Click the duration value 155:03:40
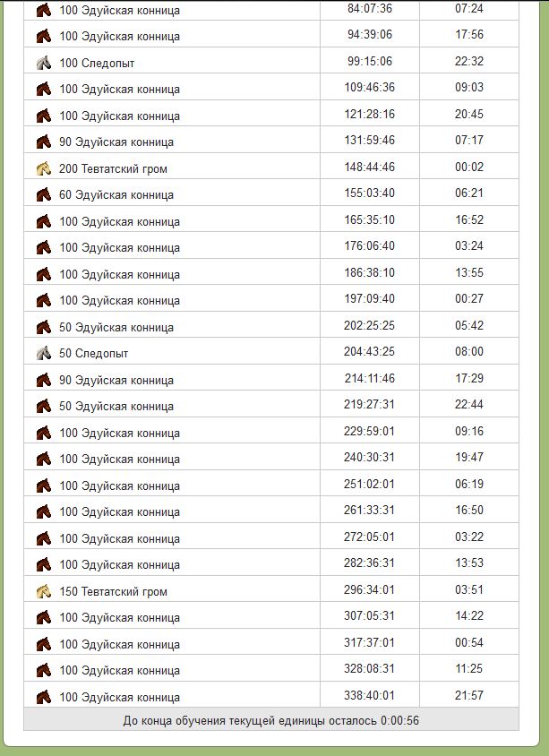The width and height of the screenshot is (549, 756). 370,193
